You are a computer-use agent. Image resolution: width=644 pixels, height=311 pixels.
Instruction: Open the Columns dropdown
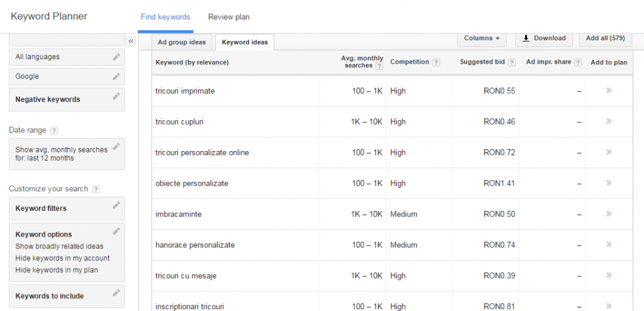pyautogui.click(x=482, y=38)
